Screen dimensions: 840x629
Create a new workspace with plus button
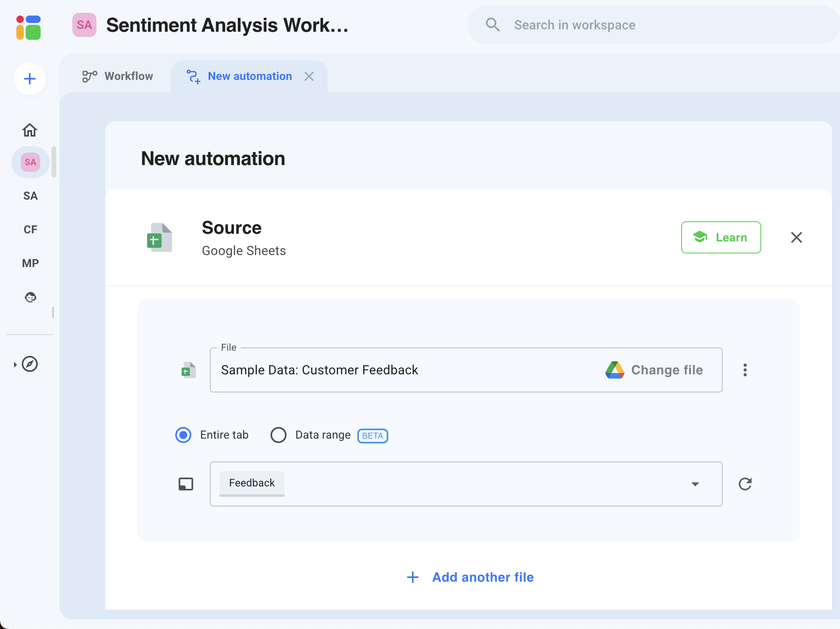click(x=30, y=79)
